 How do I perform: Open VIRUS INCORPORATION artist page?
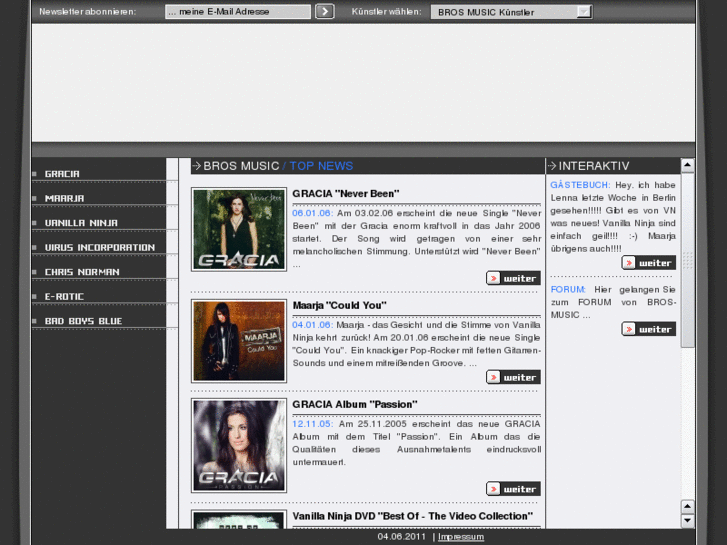tap(99, 247)
